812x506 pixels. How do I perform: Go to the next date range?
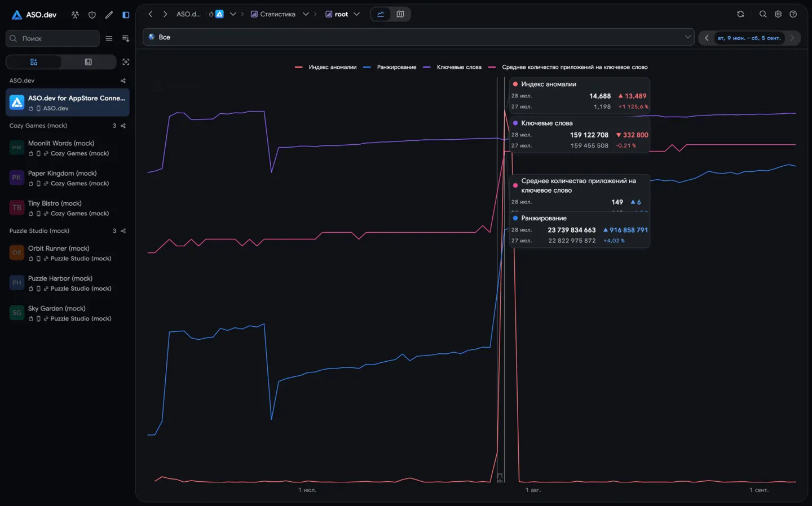pos(792,38)
